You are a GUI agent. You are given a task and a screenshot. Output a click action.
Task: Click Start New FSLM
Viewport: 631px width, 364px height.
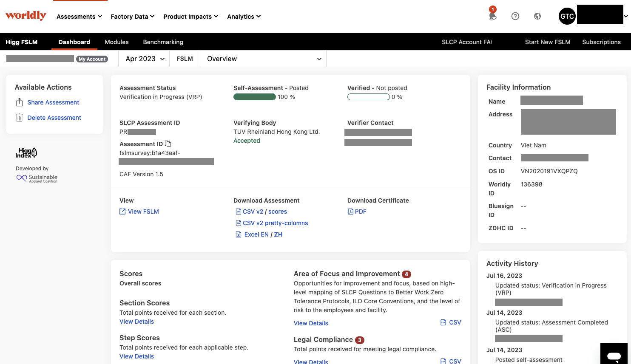[x=548, y=42]
